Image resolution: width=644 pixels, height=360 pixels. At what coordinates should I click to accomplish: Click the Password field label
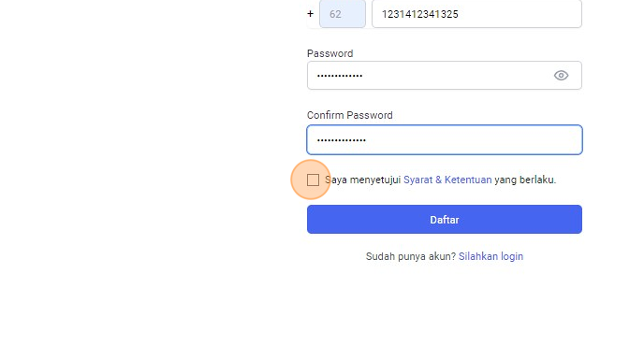pyautogui.click(x=329, y=54)
